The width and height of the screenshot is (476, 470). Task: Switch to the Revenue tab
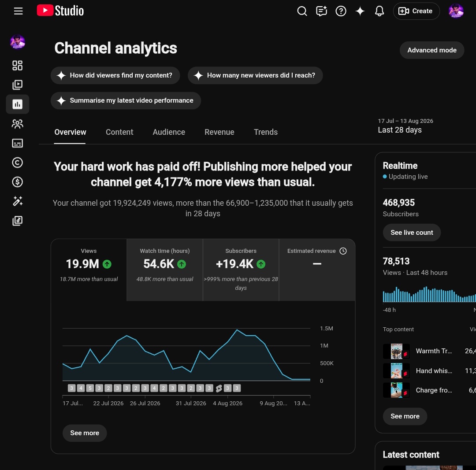219,132
